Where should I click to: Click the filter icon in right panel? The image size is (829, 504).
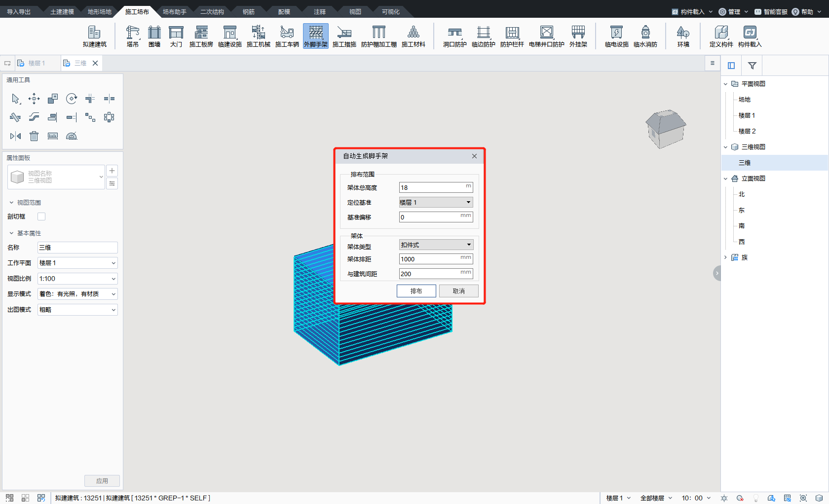click(x=752, y=65)
